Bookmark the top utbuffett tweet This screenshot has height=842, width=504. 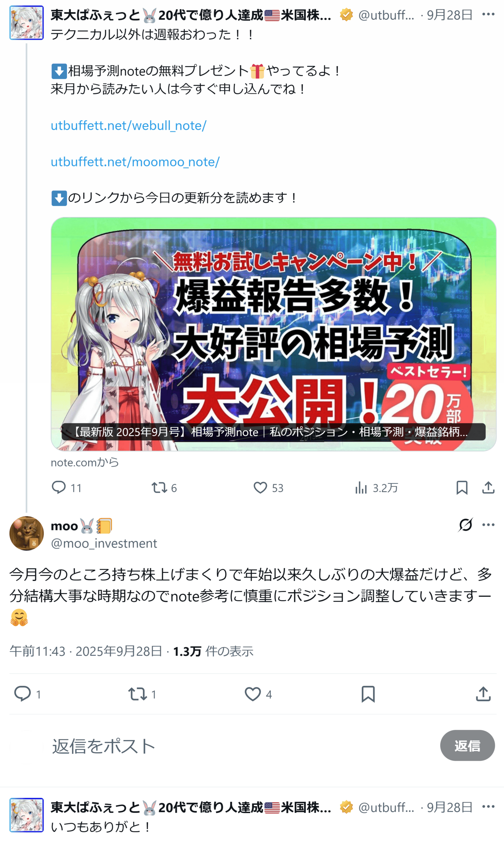pos(462,487)
